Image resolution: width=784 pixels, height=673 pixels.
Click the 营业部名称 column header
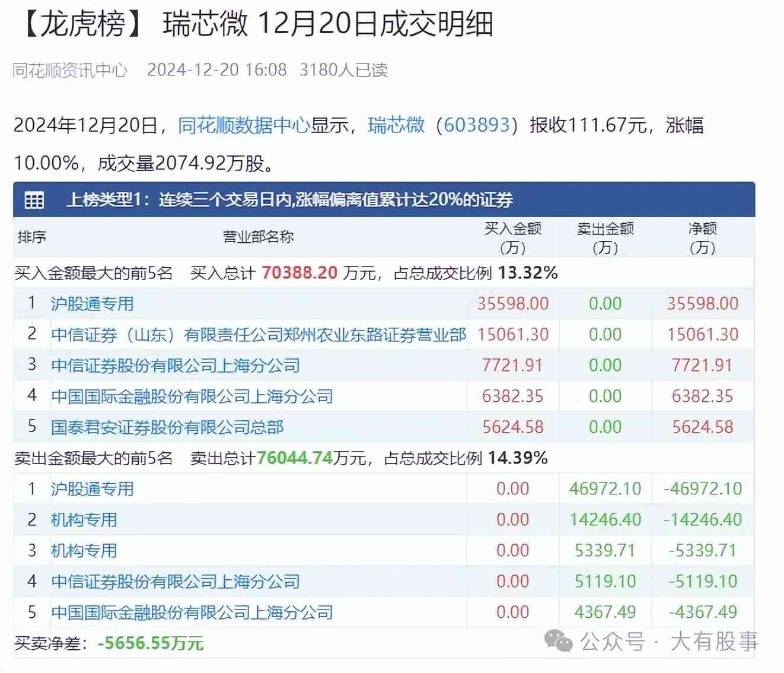coord(258,237)
